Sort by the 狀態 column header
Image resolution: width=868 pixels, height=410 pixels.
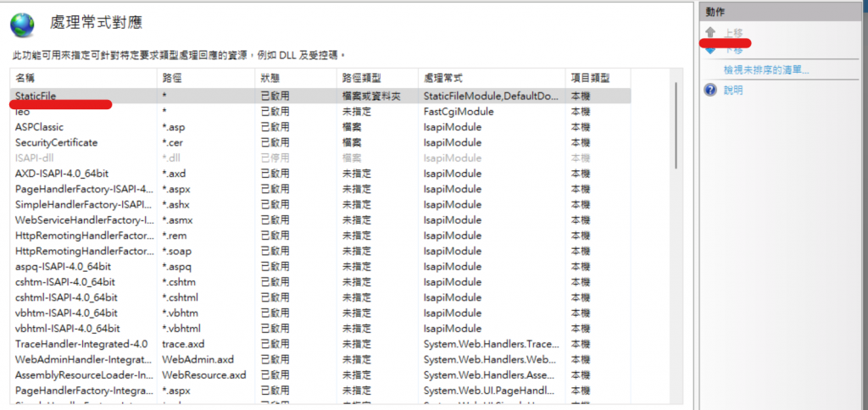pos(296,79)
